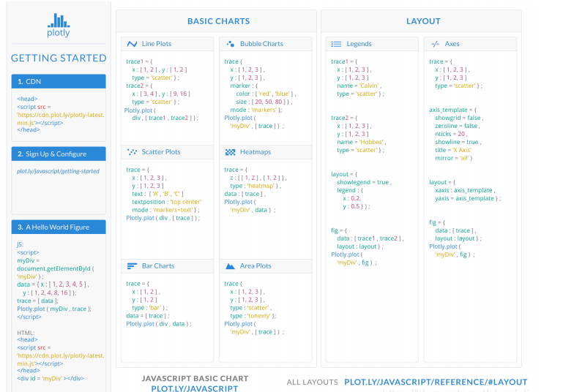This screenshot has height=392, width=563.
Task: Click the "mode : 'markers+text'" line
Action: coord(166,210)
